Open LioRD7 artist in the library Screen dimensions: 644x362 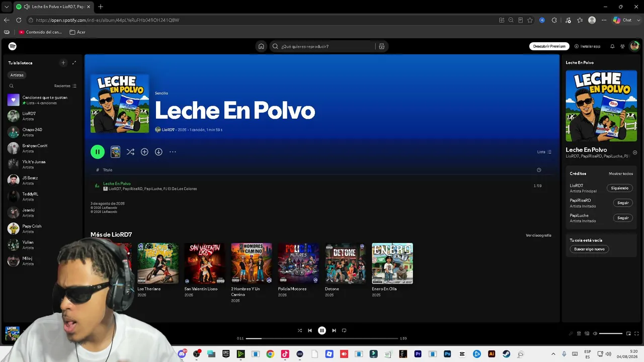(42, 116)
